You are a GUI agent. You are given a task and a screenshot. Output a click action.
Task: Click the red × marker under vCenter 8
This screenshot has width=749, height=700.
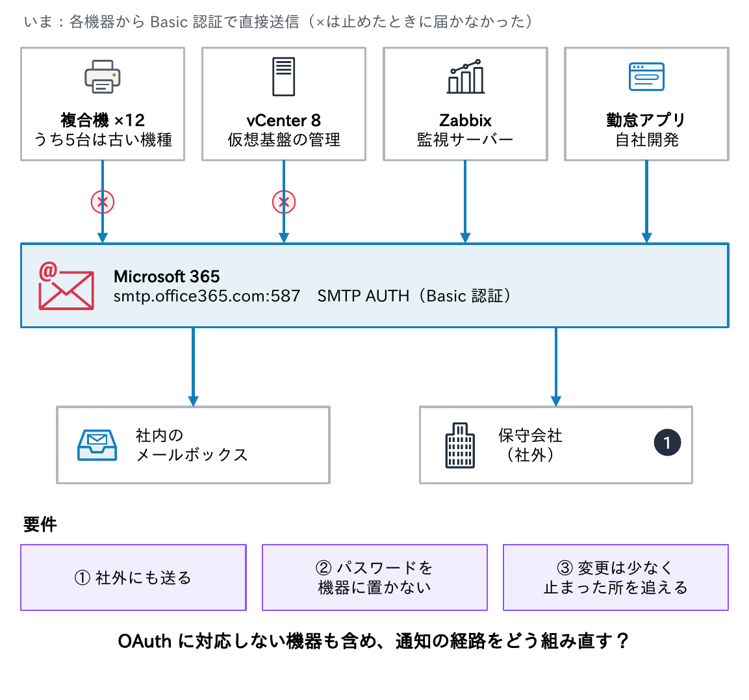284,202
